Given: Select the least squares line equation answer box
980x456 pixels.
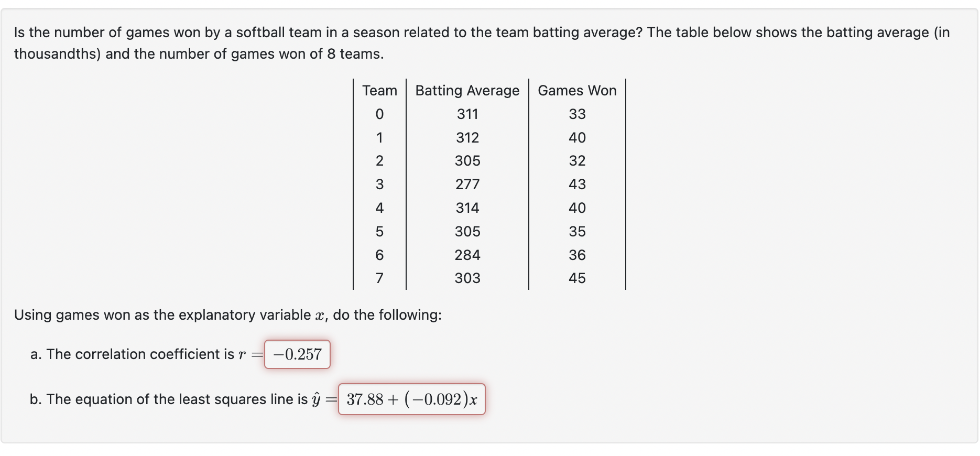Looking at the screenshot, I should click(412, 399).
